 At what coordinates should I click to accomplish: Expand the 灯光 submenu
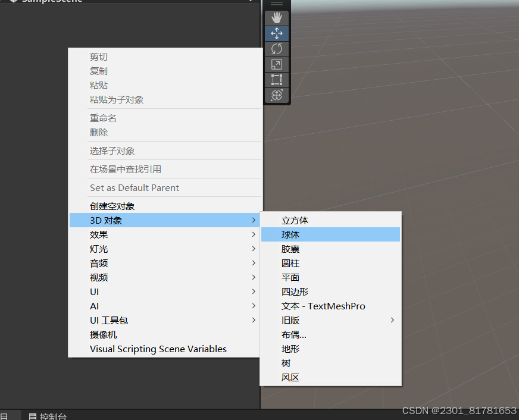click(165, 249)
